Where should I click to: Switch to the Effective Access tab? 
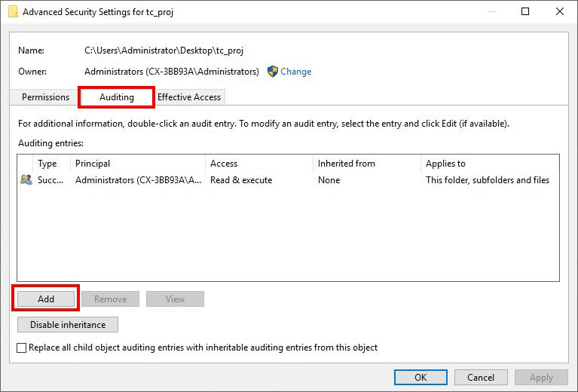tap(189, 97)
